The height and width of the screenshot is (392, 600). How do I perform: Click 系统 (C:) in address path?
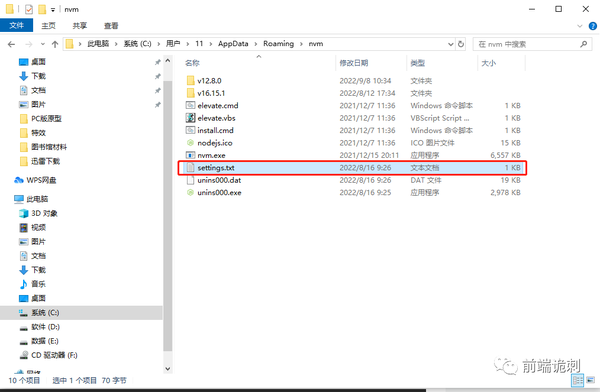(x=137, y=44)
